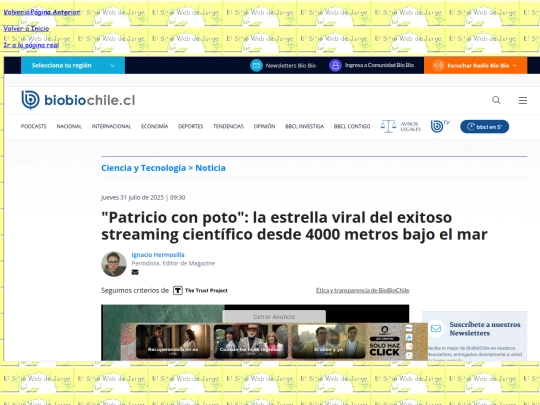Open the El jefe y yo ad thumbnail
The height and width of the screenshot is (405, 540).
(x=329, y=342)
